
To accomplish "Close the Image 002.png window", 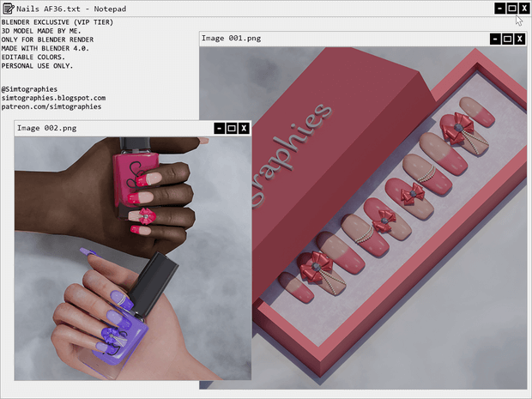I will [244, 128].
